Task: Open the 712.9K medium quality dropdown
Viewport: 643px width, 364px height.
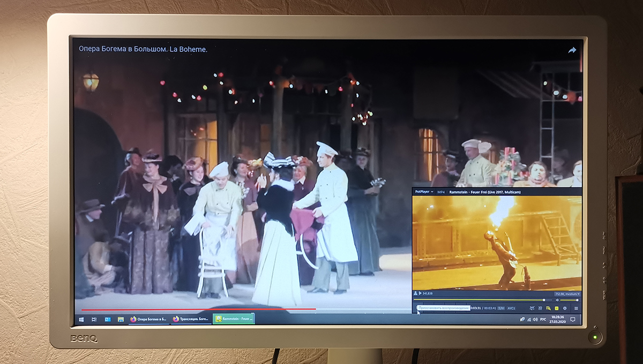Action: pyautogui.click(x=567, y=294)
